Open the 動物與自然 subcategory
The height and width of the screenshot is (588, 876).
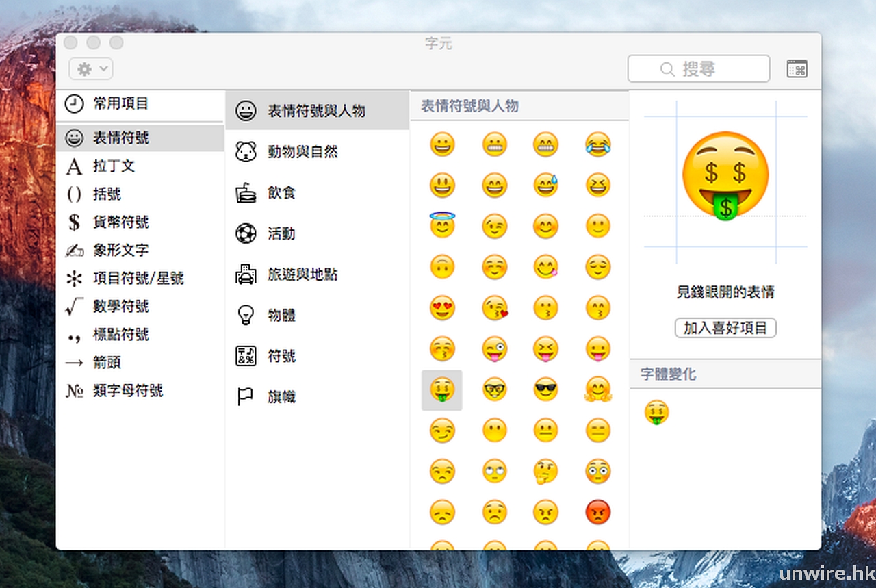pyautogui.click(x=302, y=152)
